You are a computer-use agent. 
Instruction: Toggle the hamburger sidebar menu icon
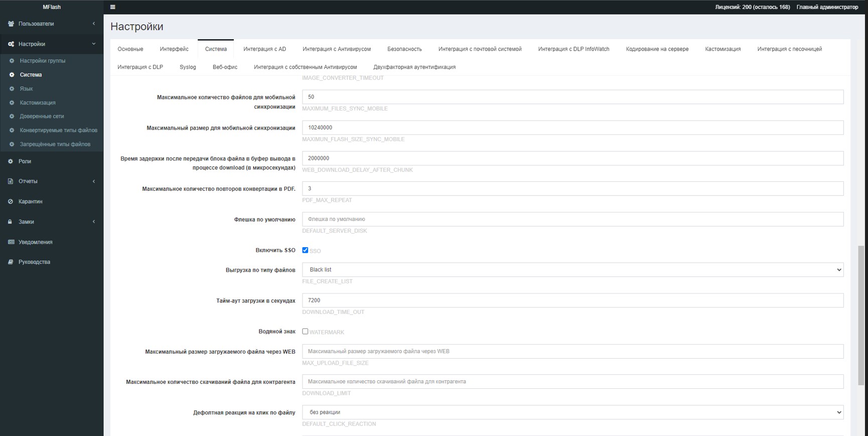[x=112, y=7]
